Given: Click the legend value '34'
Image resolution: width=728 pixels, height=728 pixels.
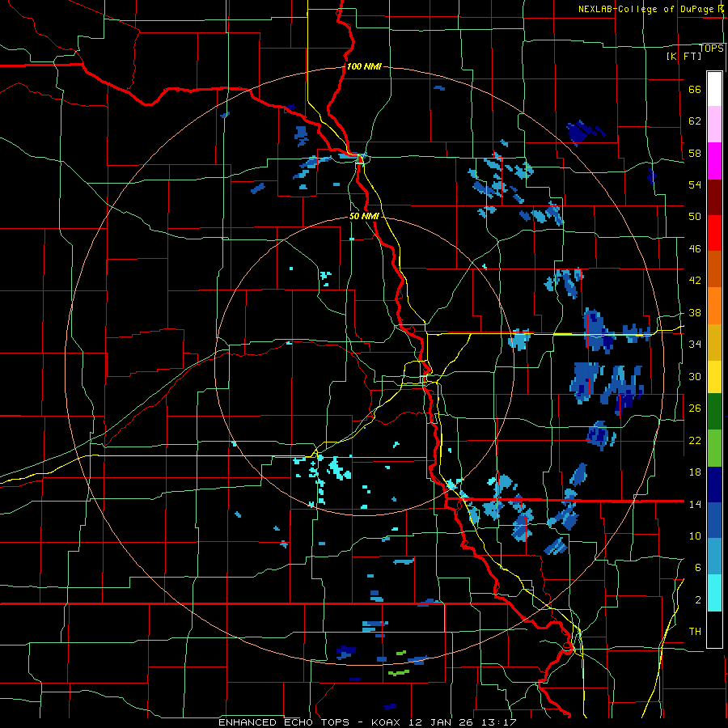Looking at the screenshot, I should click(x=695, y=344).
